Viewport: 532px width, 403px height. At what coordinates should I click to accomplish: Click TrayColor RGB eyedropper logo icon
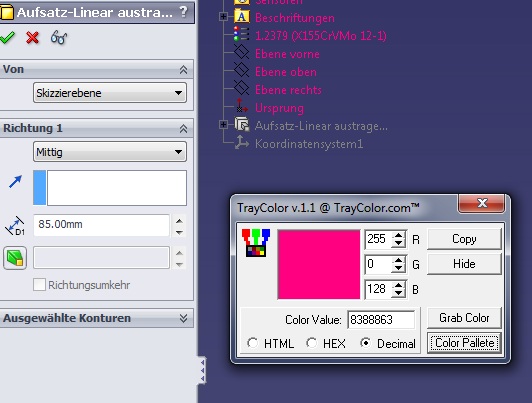coord(256,242)
